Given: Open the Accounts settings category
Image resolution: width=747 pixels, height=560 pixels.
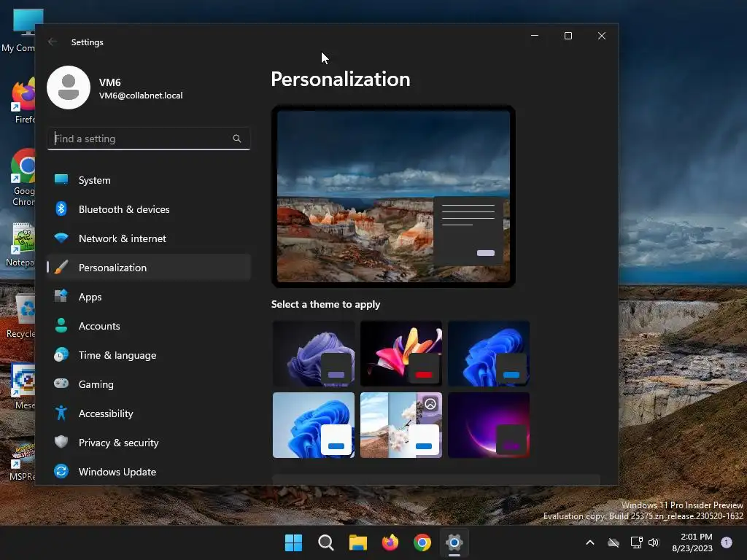Looking at the screenshot, I should point(149,326).
